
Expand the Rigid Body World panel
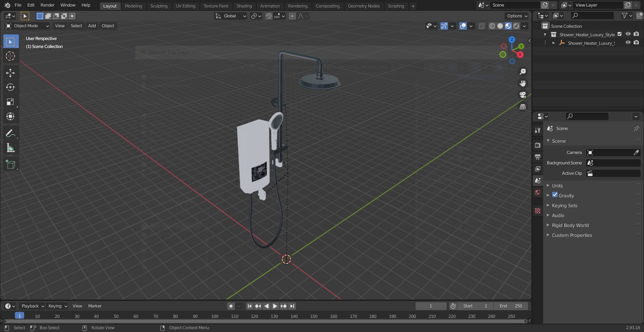[x=570, y=225]
